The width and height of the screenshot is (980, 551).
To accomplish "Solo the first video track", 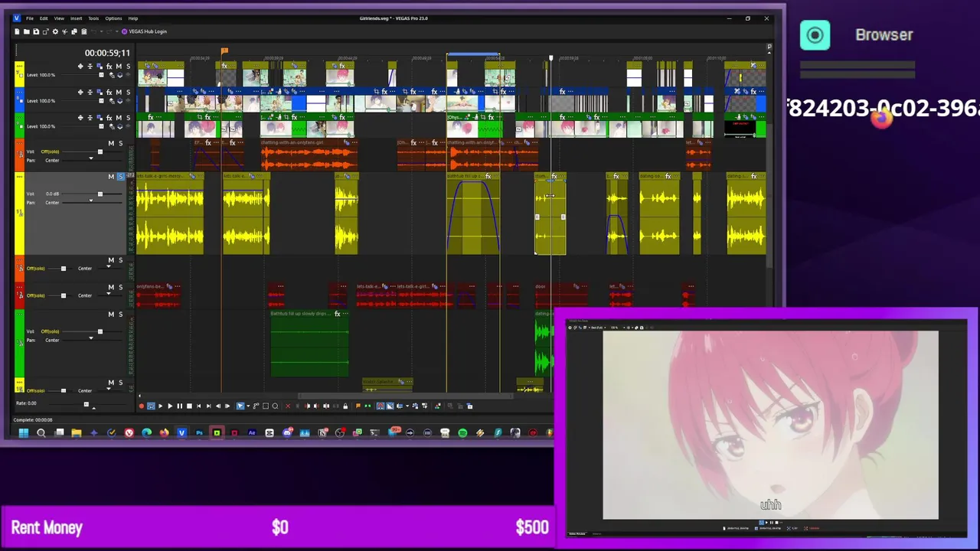I will point(128,67).
